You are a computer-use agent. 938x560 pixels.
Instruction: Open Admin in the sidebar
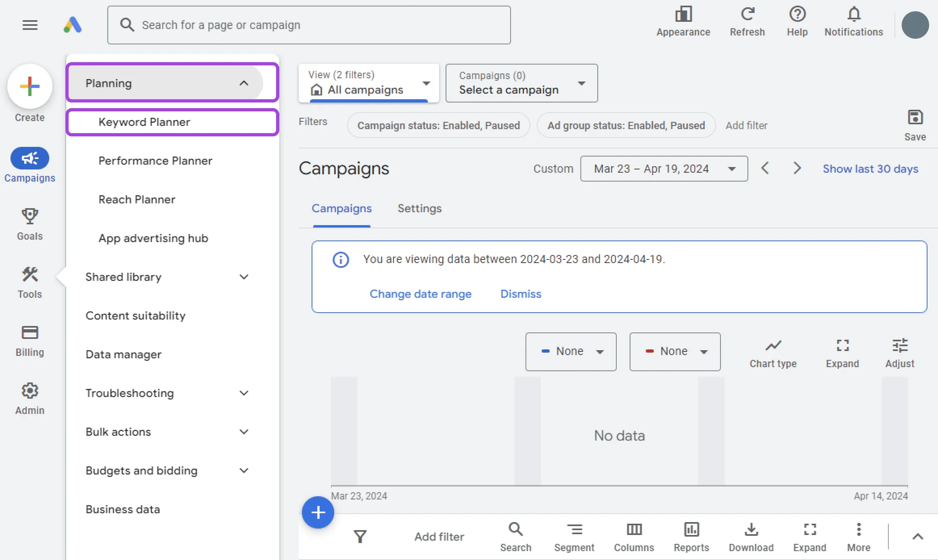[x=30, y=399]
